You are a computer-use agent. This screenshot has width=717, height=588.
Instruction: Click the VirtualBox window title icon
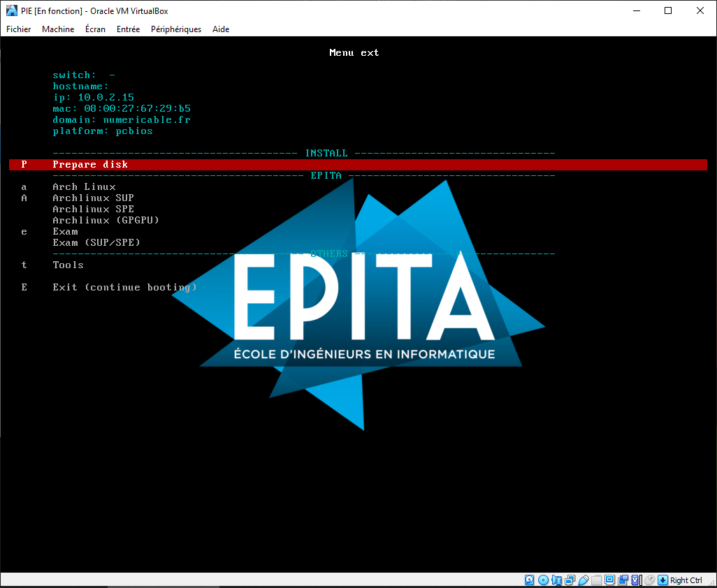(11, 10)
